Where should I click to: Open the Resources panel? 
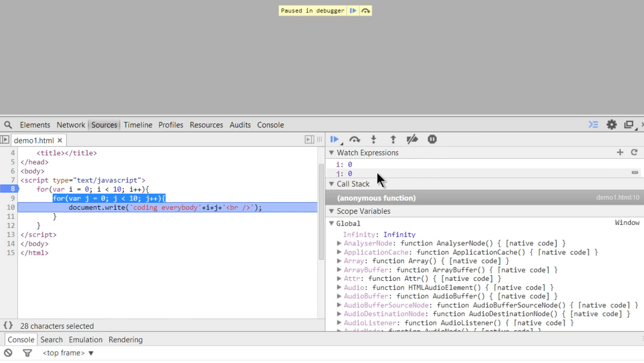[206, 125]
